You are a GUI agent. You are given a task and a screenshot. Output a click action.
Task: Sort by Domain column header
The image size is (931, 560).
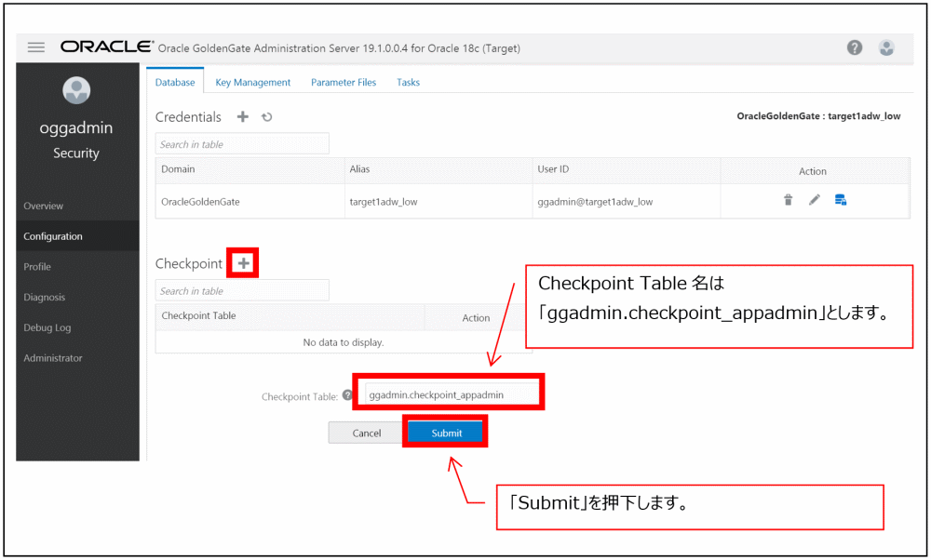pos(250,169)
